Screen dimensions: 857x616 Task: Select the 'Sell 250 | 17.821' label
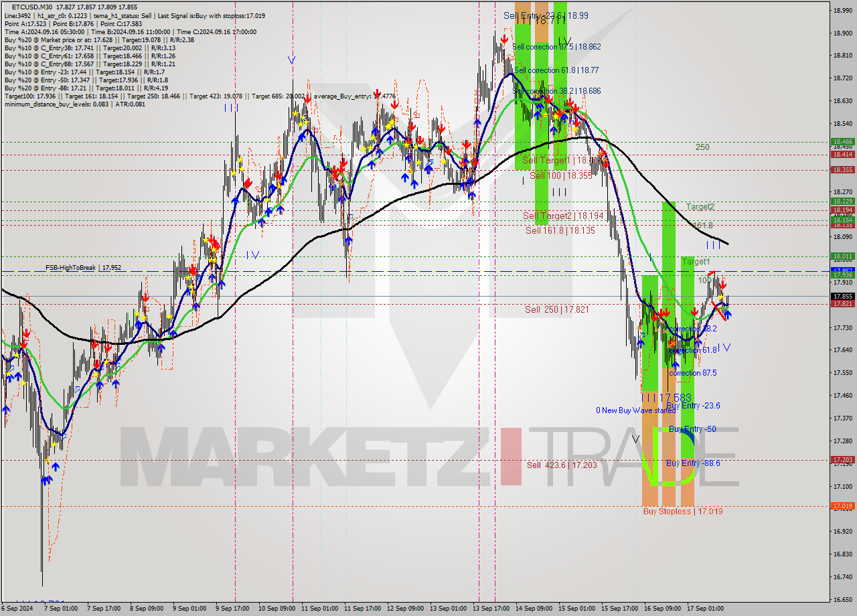(557, 309)
